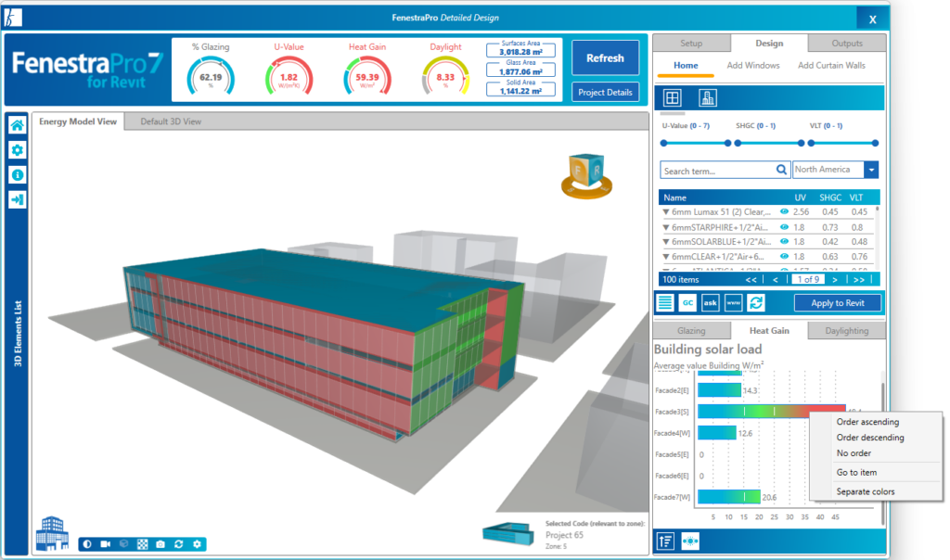Go to next page with > button
The image size is (950, 560).
pos(835,280)
